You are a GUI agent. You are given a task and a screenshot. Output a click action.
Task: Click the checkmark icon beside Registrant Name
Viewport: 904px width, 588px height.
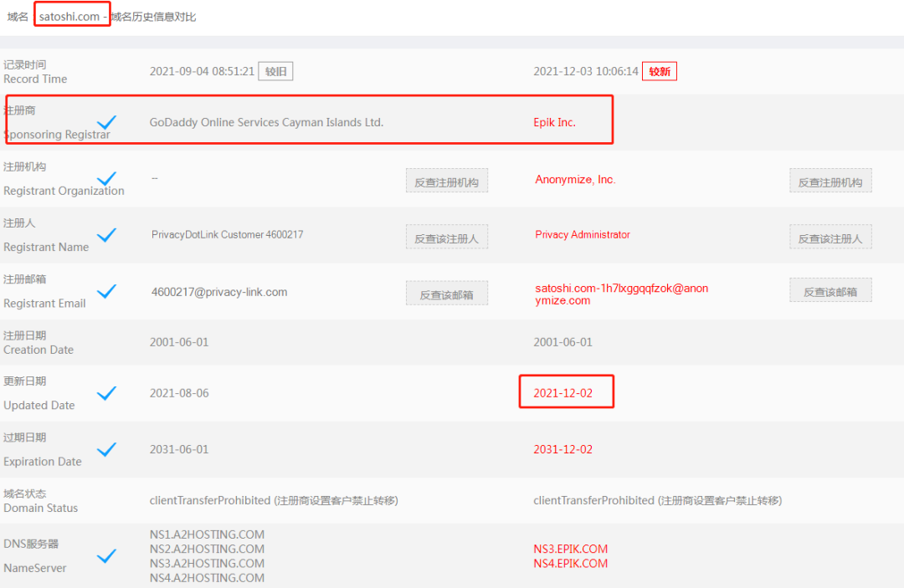pyautogui.click(x=106, y=235)
